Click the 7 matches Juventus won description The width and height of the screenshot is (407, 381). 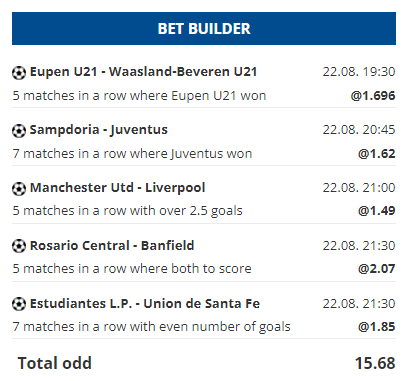tap(132, 154)
